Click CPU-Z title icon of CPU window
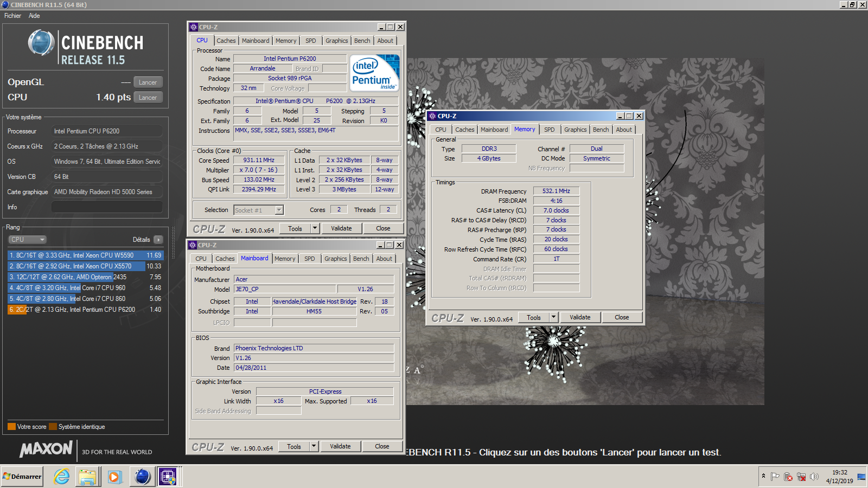 pos(194,27)
